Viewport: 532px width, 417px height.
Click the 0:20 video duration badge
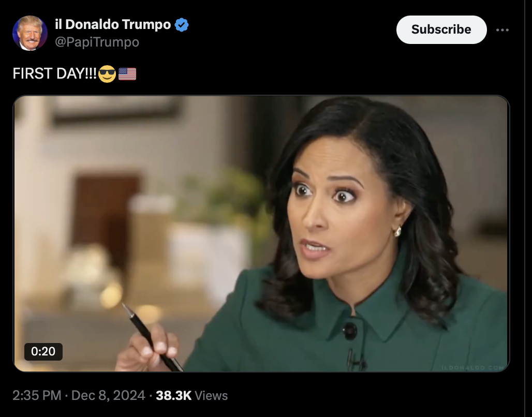click(43, 351)
